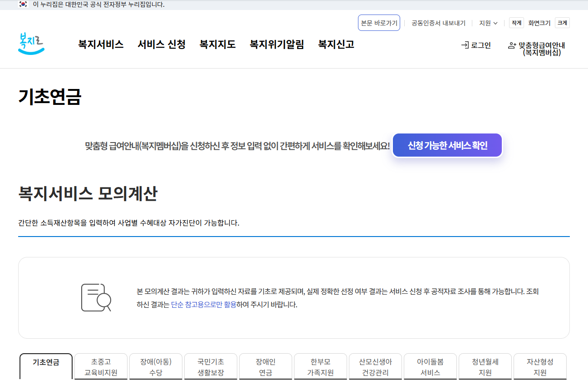Increase screen size with 크게 button
Viewport: 588px width, 380px height.
pos(562,23)
